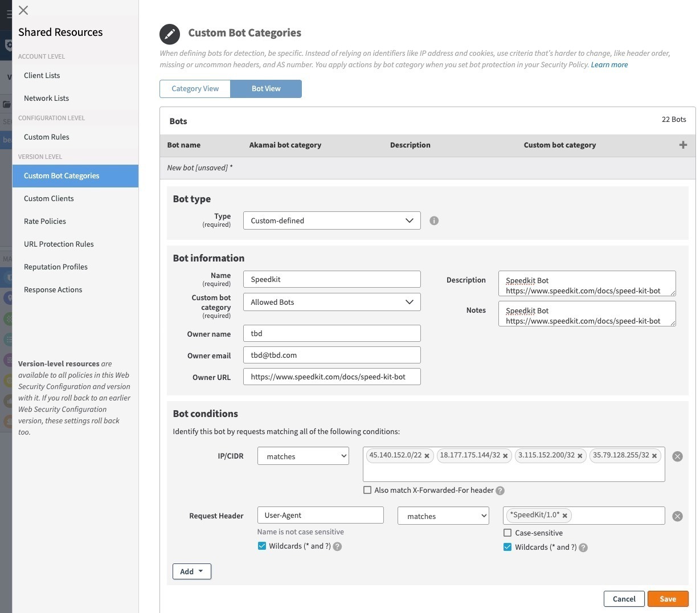Click the Cancel button
This screenshot has height=613, width=700.
pyautogui.click(x=624, y=599)
